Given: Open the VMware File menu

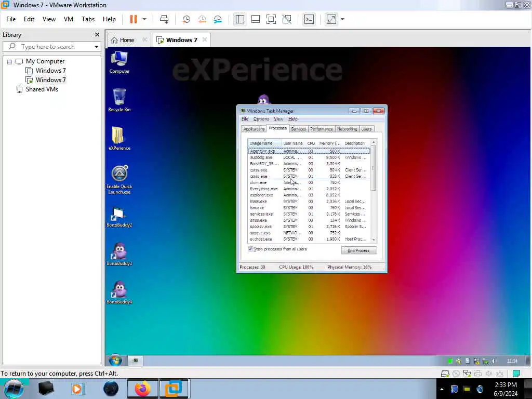Looking at the screenshot, I should [x=11, y=19].
